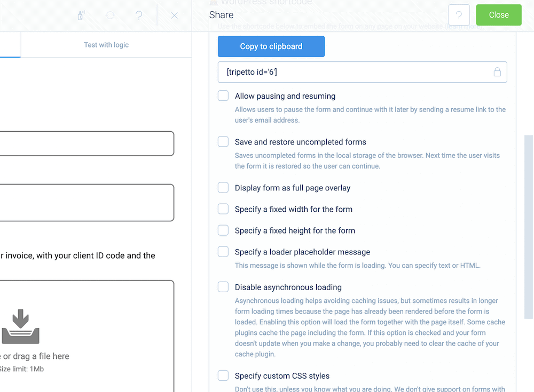The image size is (534, 392).
Task: Tick Display form as full page overlay
Action: coord(223,188)
